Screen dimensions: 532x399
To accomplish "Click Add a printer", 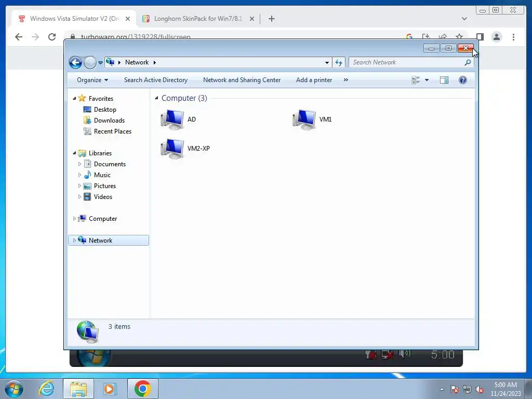I will (314, 80).
